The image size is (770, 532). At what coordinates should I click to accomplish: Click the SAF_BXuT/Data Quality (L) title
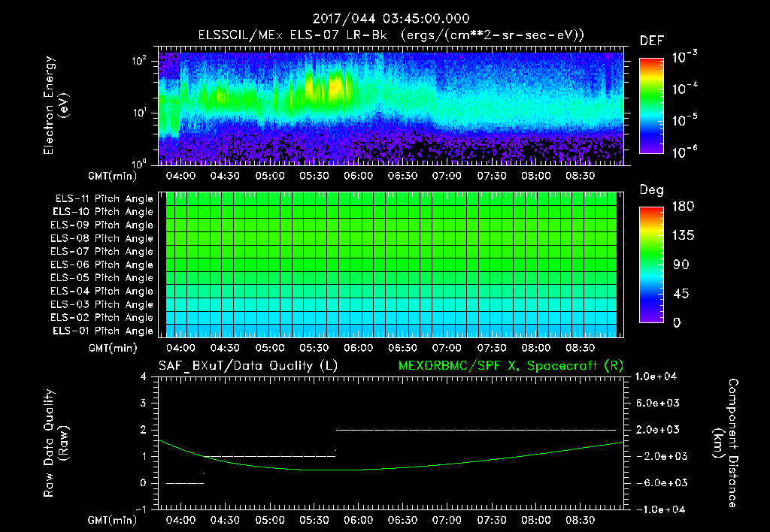[248, 366]
